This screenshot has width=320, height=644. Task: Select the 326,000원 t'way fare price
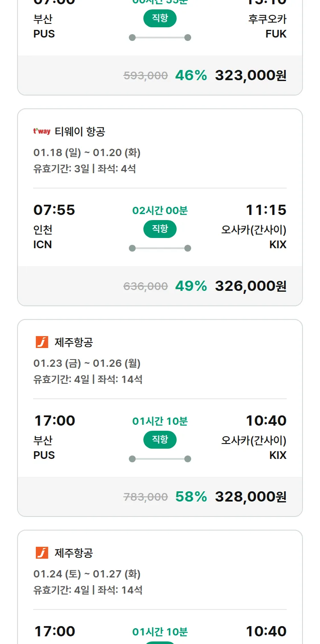pyautogui.click(x=250, y=286)
